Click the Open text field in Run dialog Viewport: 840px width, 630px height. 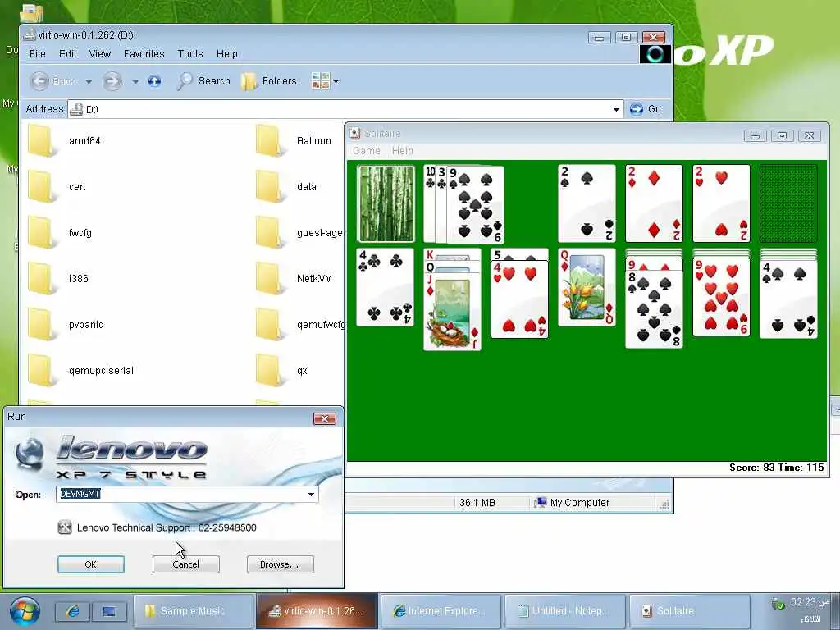click(x=180, y=494)
